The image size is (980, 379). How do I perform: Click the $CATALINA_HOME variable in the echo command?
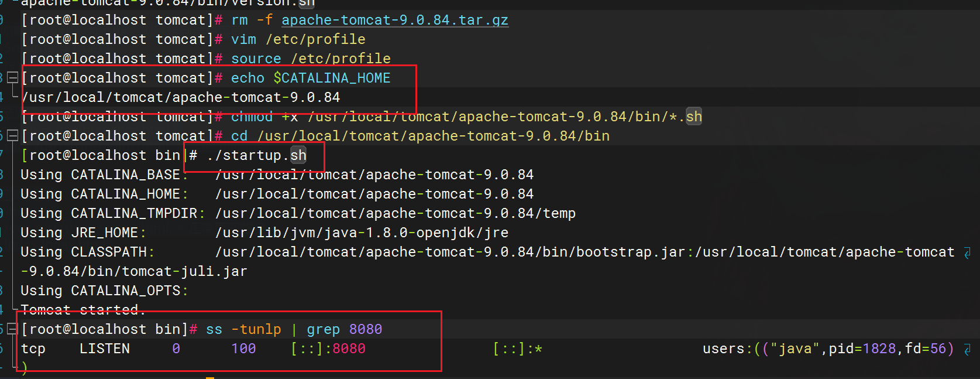coord(332,78)
